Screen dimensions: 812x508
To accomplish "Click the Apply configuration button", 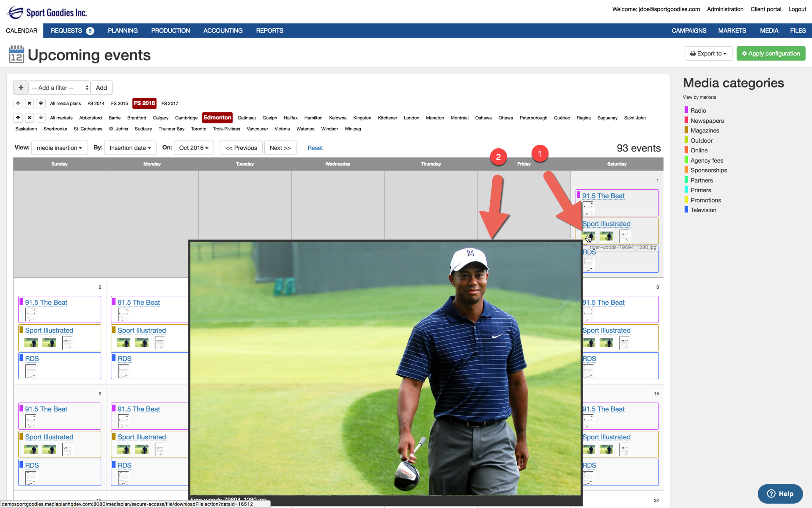I will tap(771, 53).
